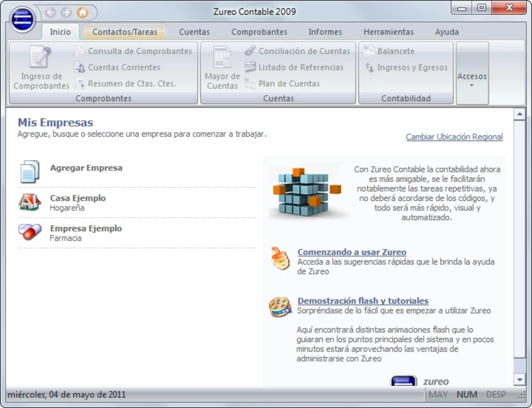Click the Cuentas Corrientes icon
The width and height of the screenshot is (532, 408).
[x=80, y=67]
